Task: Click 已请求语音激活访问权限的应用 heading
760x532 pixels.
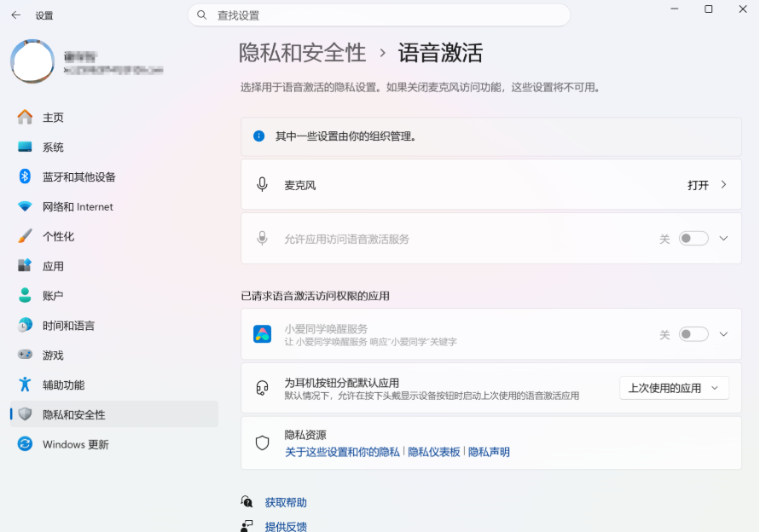Action: click(x=315, y=296)
